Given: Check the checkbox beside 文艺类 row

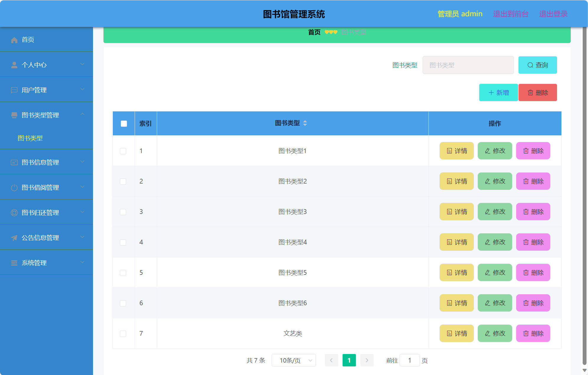Looking at the screenshot, I should [123, 333].
